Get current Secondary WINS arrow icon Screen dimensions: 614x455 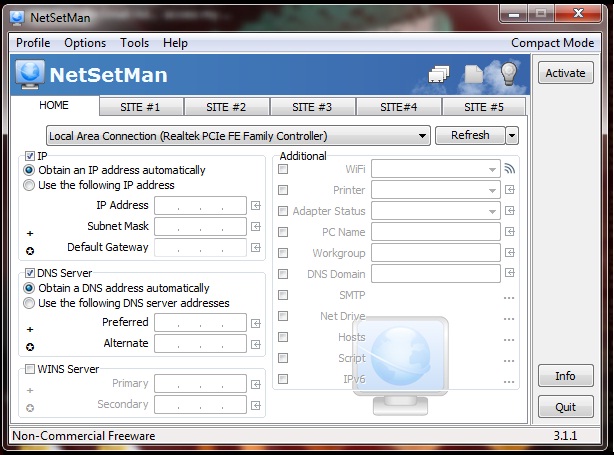click(256, 405)
